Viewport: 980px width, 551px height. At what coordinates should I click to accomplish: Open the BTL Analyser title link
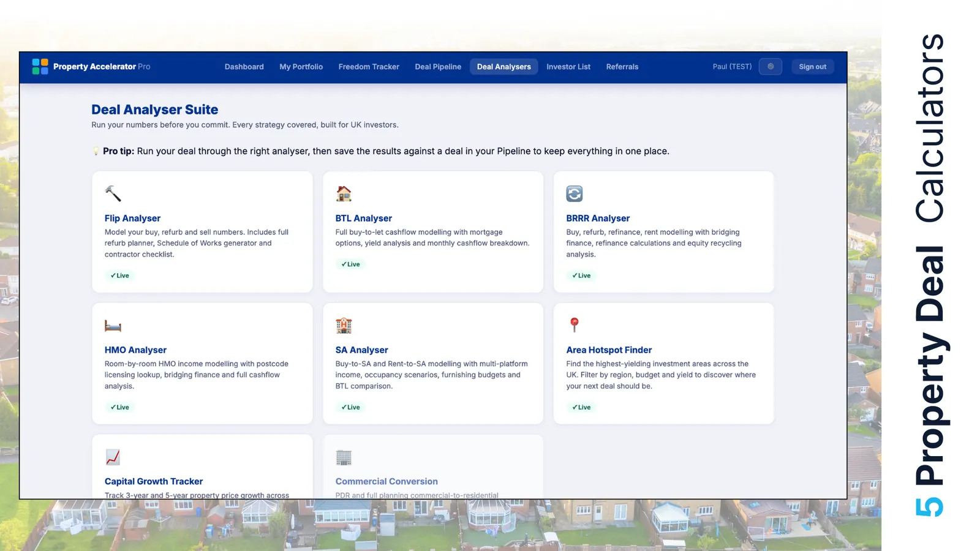364,219
